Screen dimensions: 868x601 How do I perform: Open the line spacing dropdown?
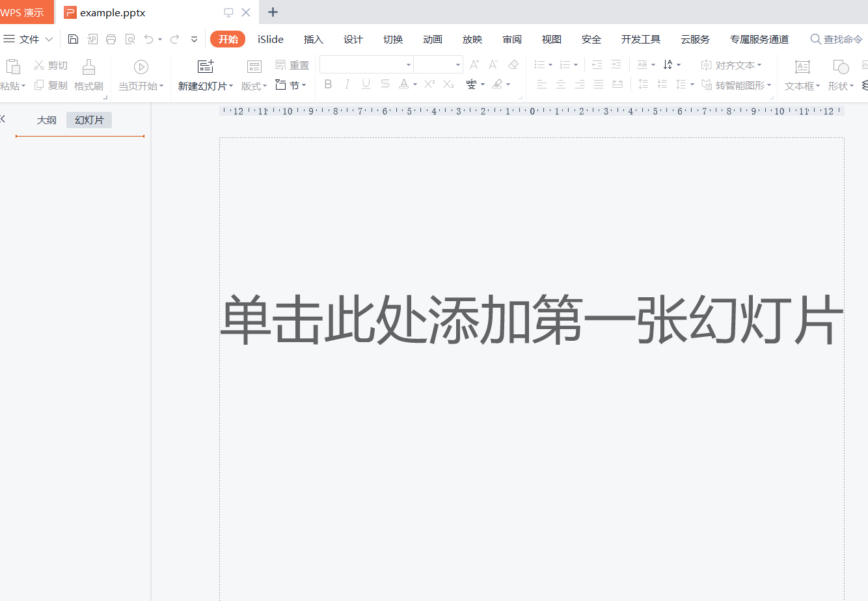point(692,85)
